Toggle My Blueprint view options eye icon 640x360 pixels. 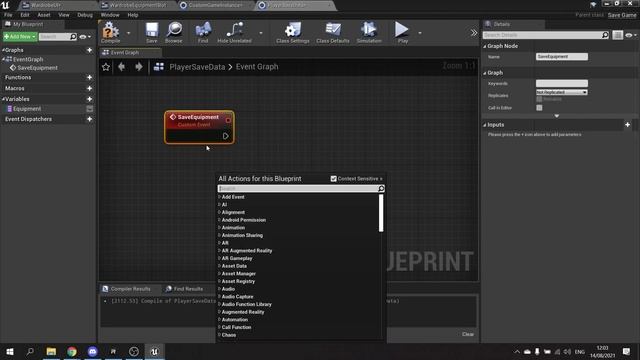[85, 37]
